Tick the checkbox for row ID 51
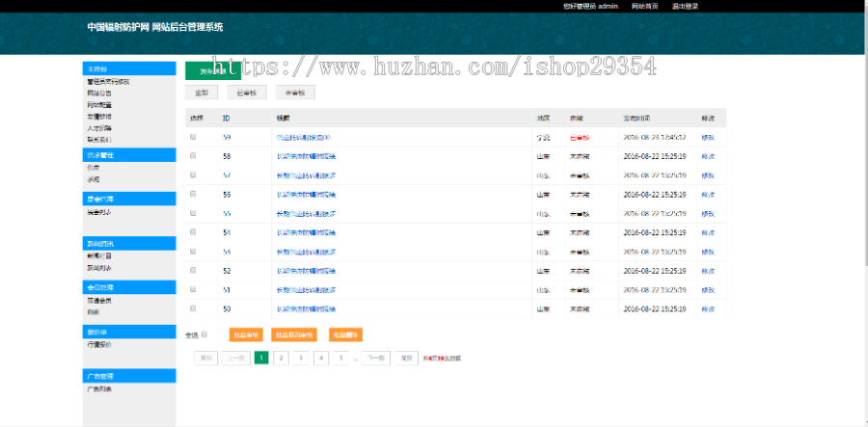This screenshot has width=868, height=427. click(x=193, y=289)
